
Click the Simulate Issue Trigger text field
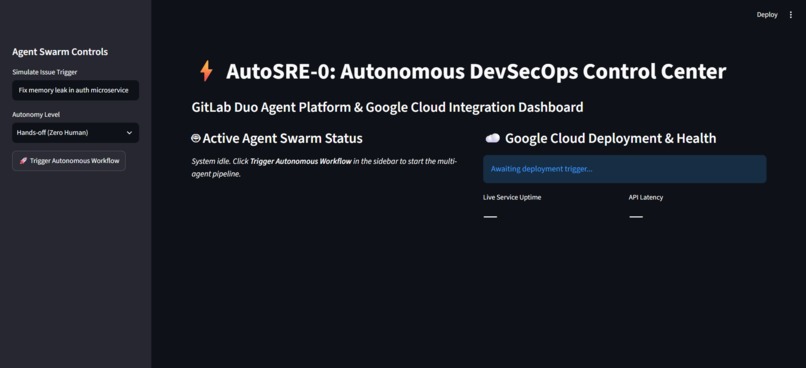pyautogui.click(x=76, y=90)
